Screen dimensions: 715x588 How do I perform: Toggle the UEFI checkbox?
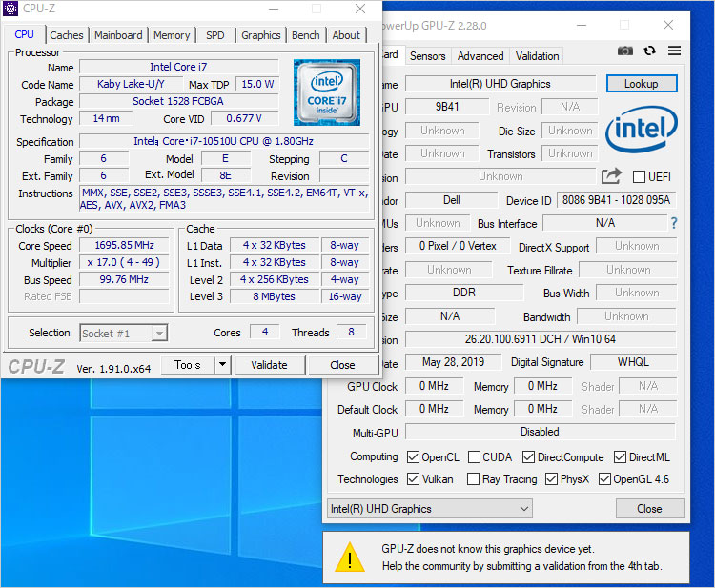pyautogui.click(x=640, y=177)
